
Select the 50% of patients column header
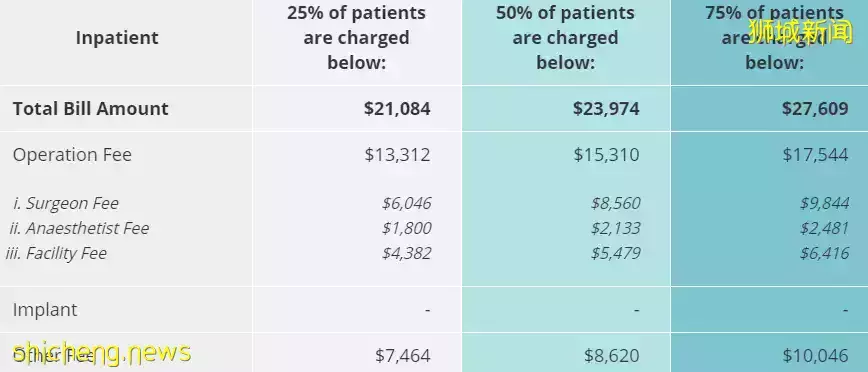[x=565, y=38]
